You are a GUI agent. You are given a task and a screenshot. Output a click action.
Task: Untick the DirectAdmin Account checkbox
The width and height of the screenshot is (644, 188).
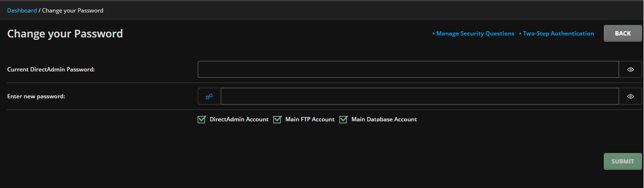(202, 119)
